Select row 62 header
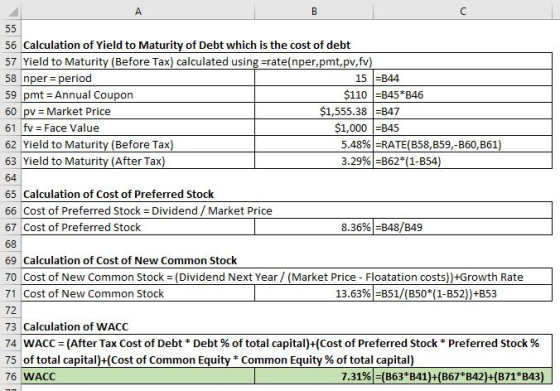The height and width of the screenshot is (391, 560). (11, 145)
